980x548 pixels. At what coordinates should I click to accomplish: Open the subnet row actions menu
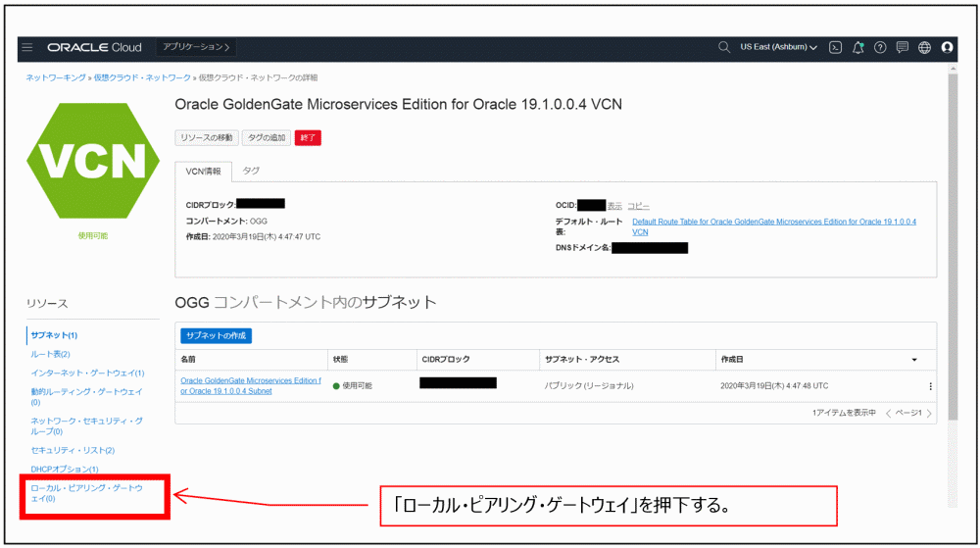[930, 386]
